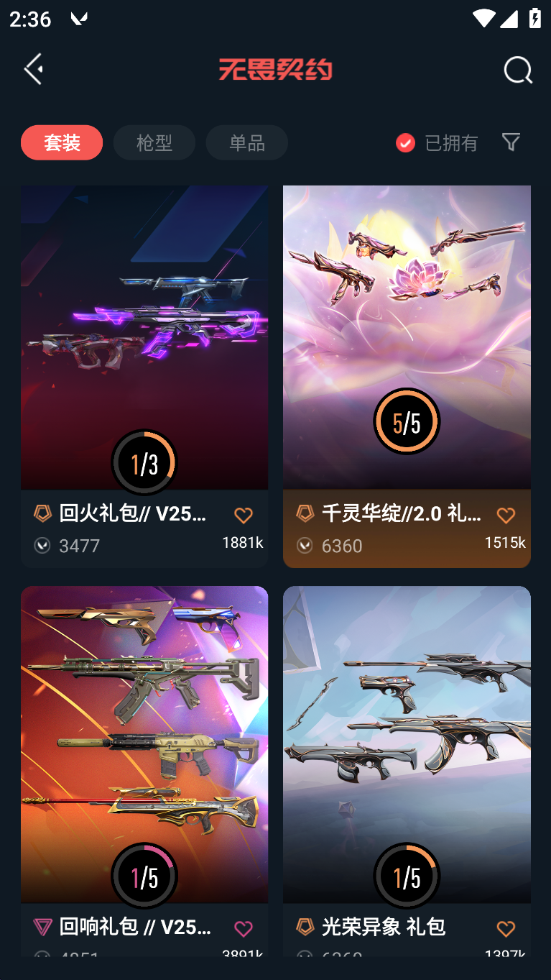Favorite the 回火礼包 bundle heart icon

[x=244, y=515]
